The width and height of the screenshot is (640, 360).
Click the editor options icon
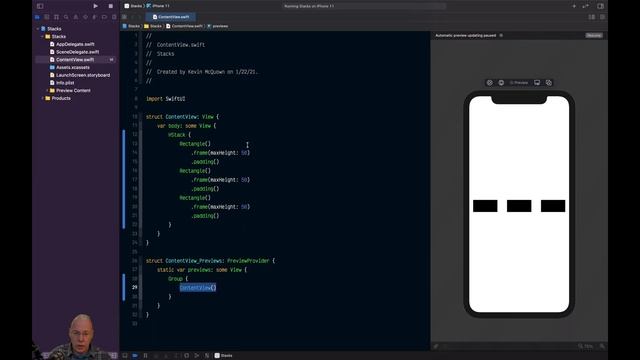pos(591,17)
